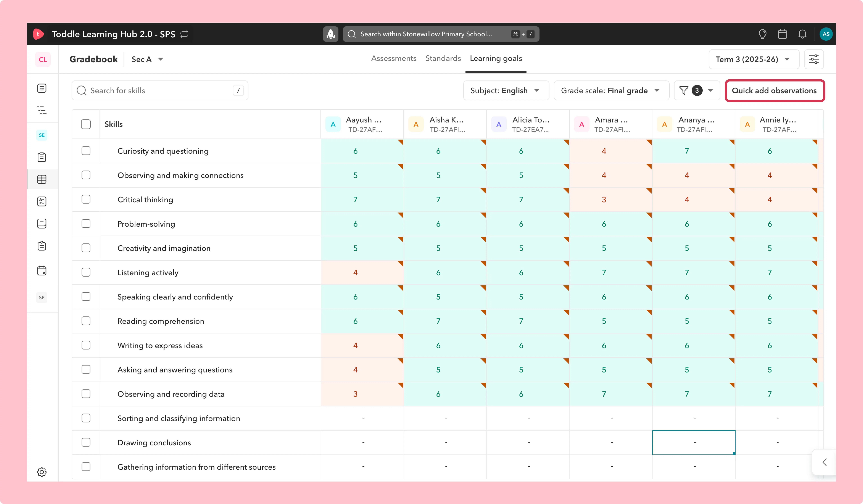The image size is (863, 504).
Task: Click the Gradebook heading
Action: pos(94,59)
